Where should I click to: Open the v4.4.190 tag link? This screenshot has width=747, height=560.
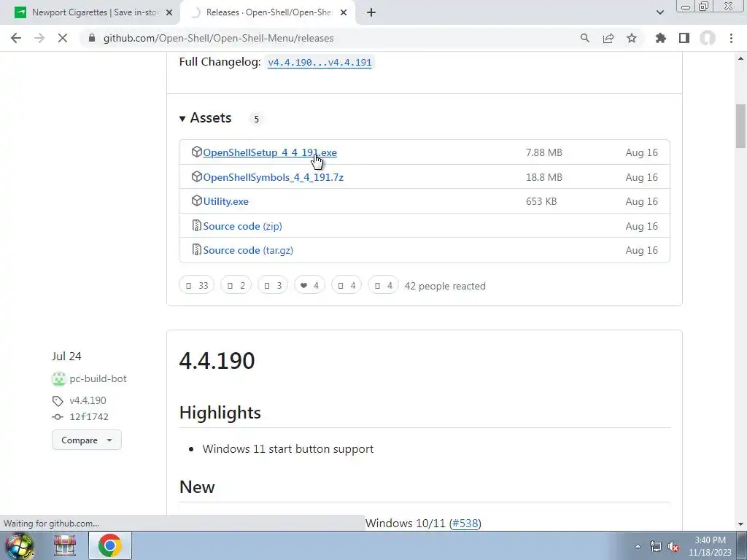88,400
